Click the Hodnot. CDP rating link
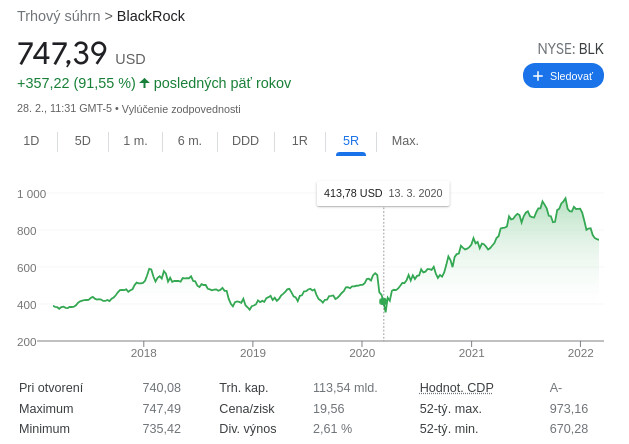The height and width of the screenshot is (444, 629). (456, 388)
